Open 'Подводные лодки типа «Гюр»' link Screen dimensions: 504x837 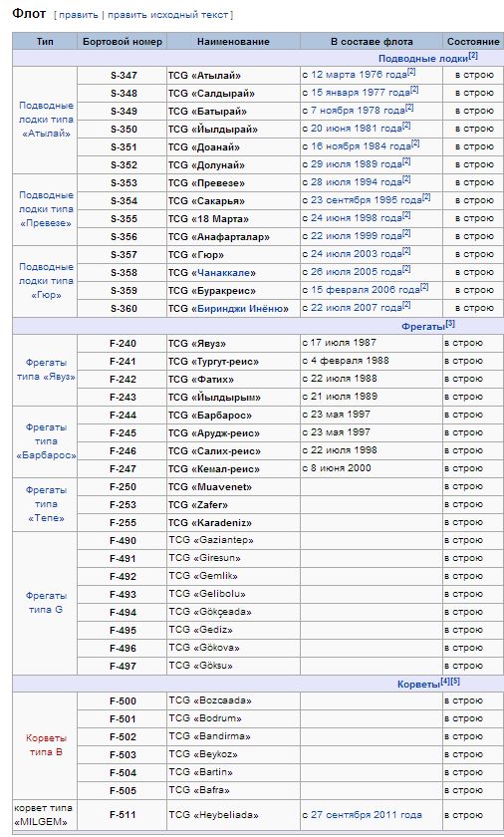(x=46, y=281)
